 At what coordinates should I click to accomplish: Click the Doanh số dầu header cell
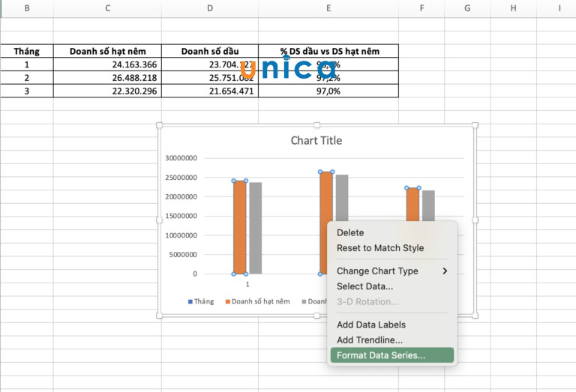pyautogui.click(x=210, y=51)
